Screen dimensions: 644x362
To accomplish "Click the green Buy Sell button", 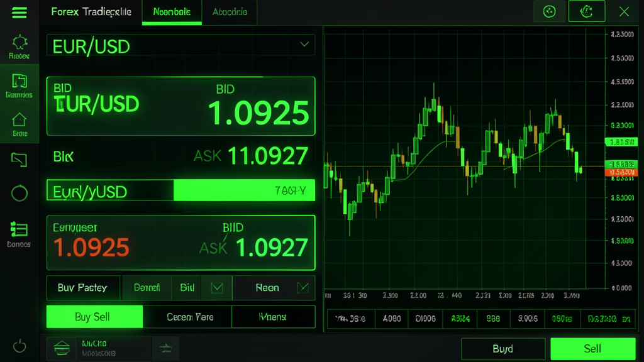I will click(x=94, y=317).
